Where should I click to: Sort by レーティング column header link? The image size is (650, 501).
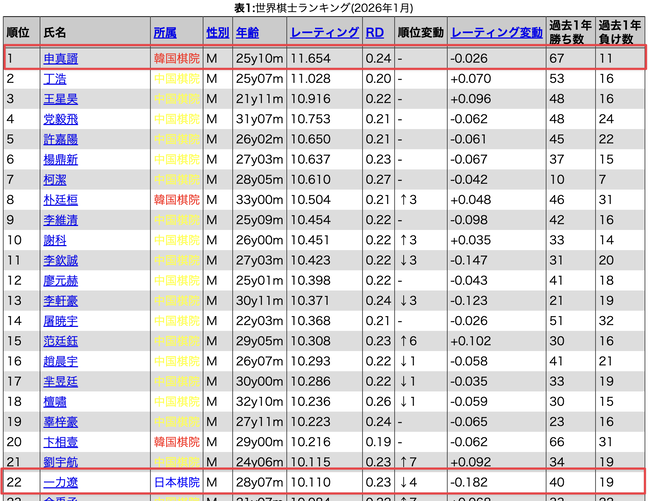(325, 33)
